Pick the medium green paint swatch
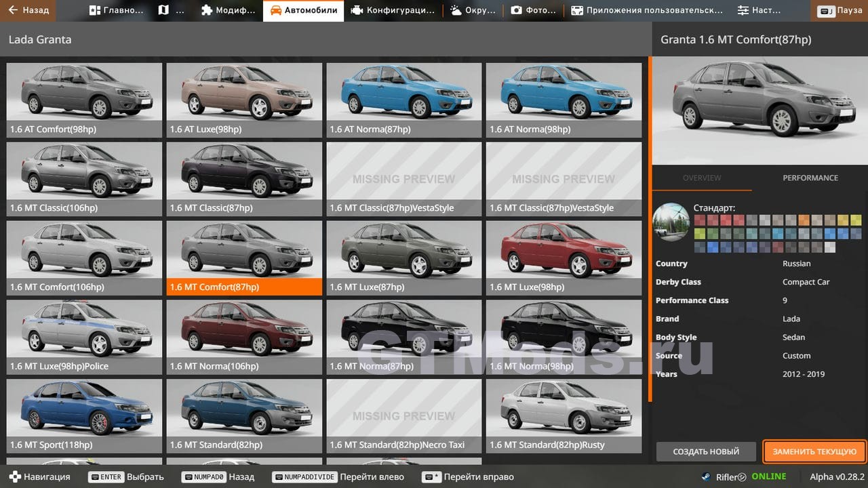 point(712,233)
